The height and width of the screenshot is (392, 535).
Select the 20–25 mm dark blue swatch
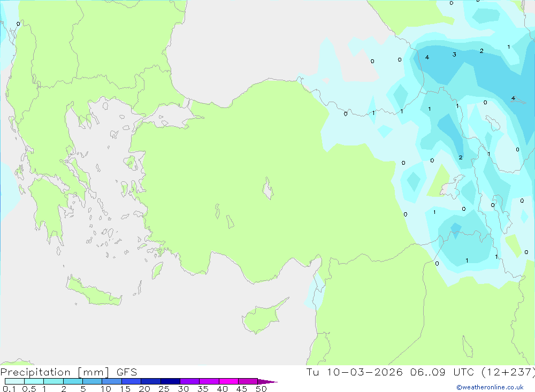(150, 381)
